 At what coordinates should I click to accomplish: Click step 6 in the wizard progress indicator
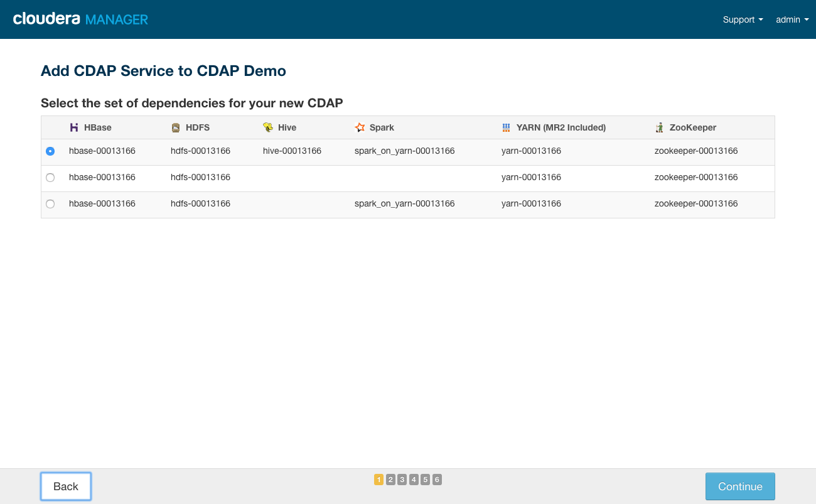(x=437, y=479)
